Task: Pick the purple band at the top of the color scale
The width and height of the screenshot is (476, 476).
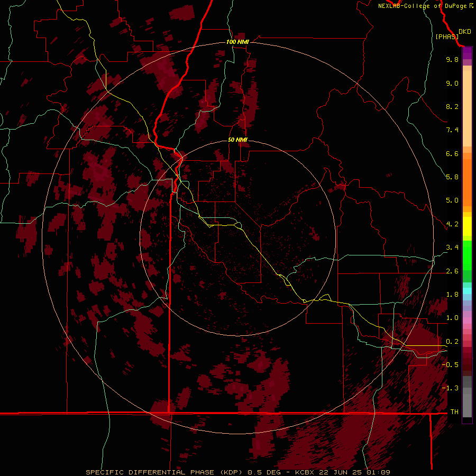Action: coord(467,53)
